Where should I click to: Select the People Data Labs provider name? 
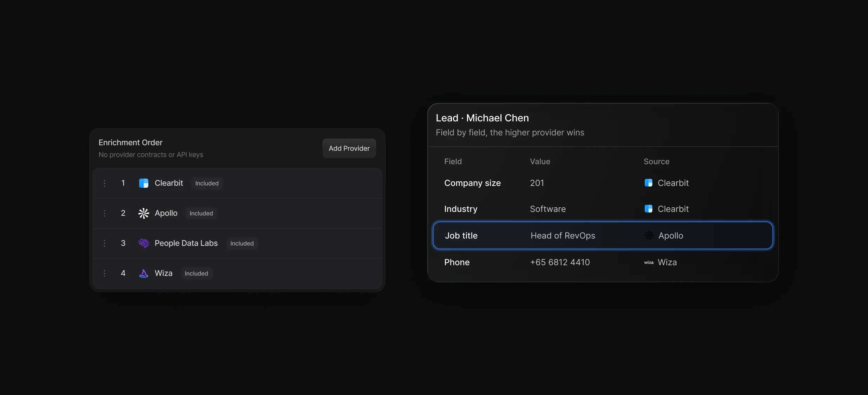click(186, 243)
